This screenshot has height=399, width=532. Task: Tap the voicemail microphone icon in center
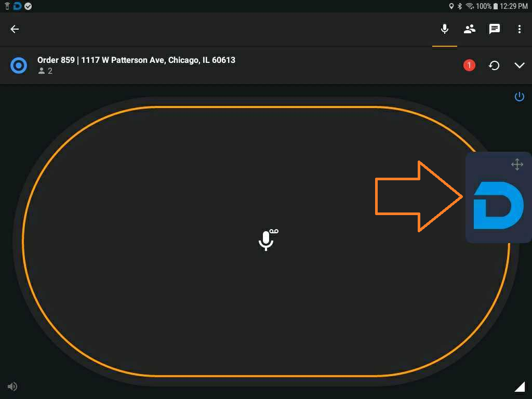coord(268,240)
